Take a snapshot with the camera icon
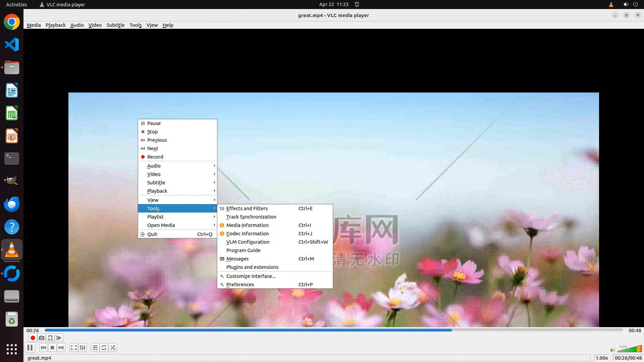 [x=41, y=338]
